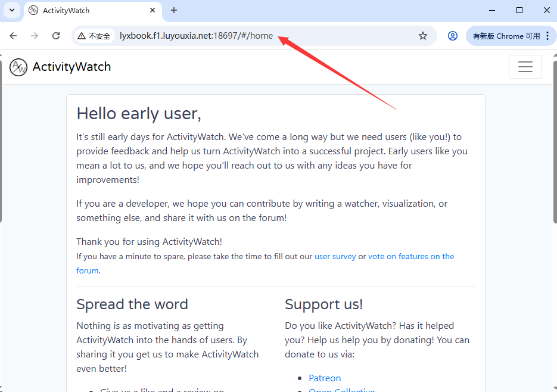Click the Support us! heading
Viewport: 557px width, 392px height.
pyautogui.click(x=323, y=304)
